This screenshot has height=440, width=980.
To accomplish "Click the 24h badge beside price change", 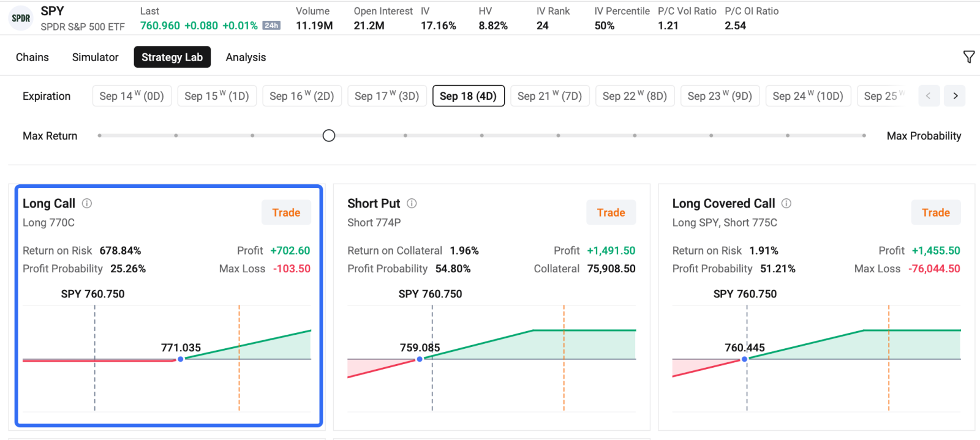I will click(271, 26).
